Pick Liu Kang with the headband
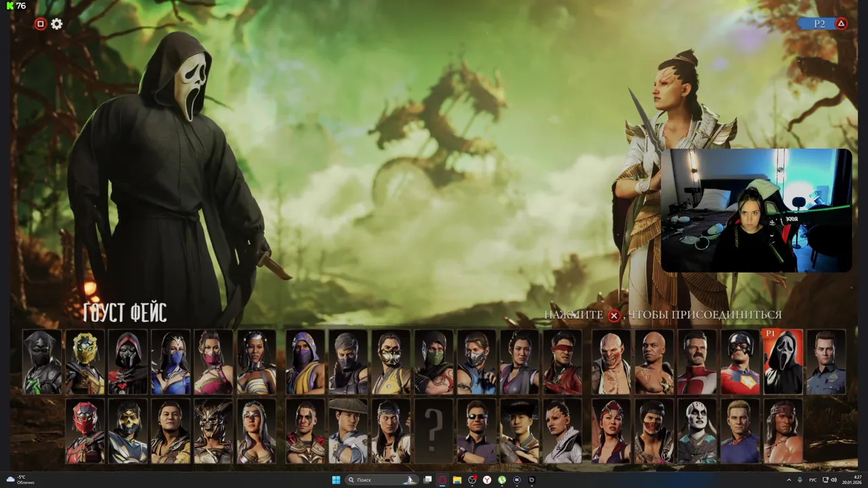Image resolution: width=868 pixels, height=488 pixels. (391, 431)
